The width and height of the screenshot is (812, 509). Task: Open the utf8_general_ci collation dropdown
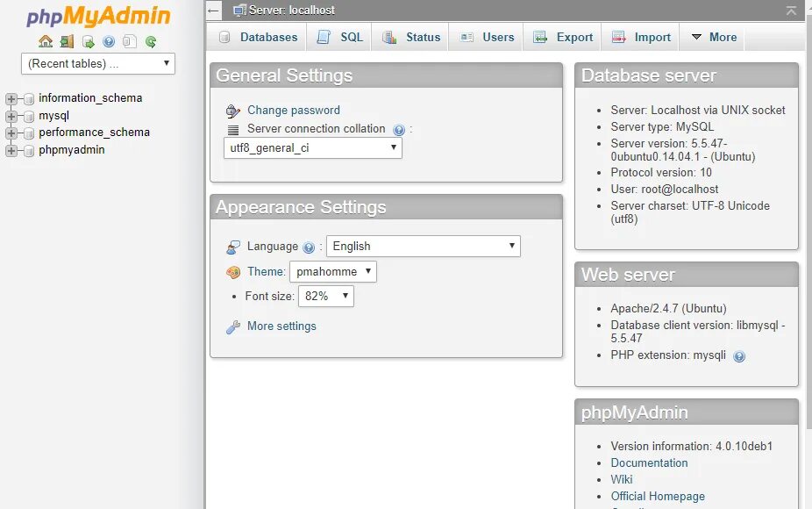click(313, 147)
